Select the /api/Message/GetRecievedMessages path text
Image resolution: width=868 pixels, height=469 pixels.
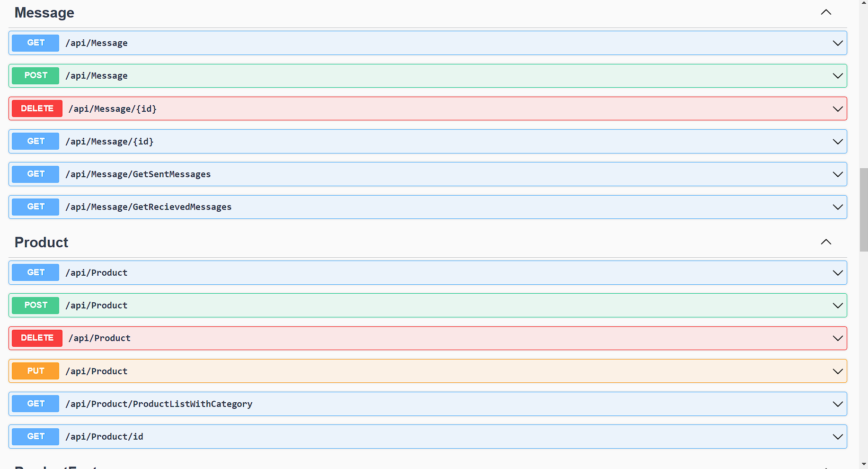click(x=149, y=207)
